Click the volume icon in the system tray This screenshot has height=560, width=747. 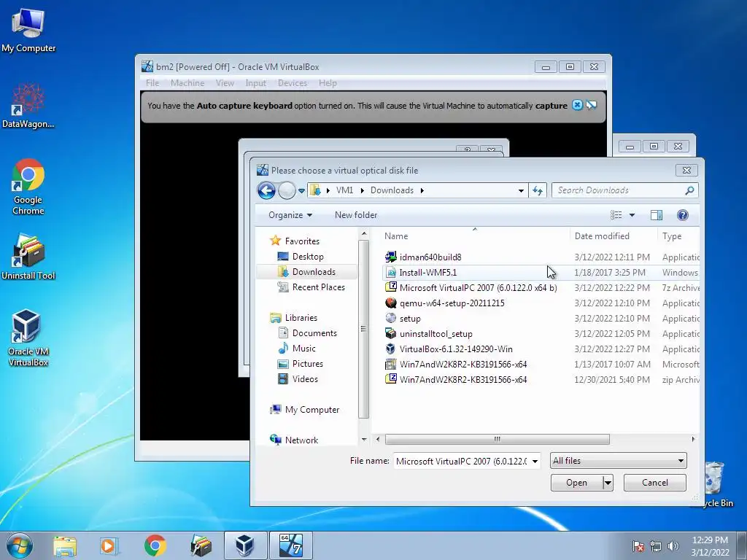[673, 546]
